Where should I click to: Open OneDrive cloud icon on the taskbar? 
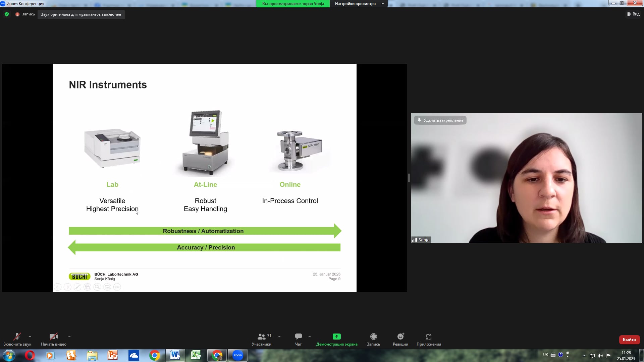coord(133,355)
